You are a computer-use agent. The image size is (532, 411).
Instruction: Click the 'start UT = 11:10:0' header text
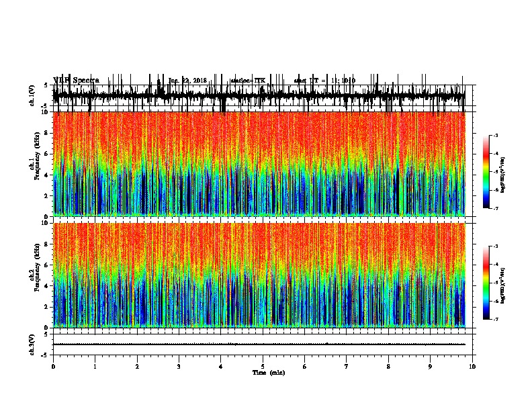click(x=324, y=81)
